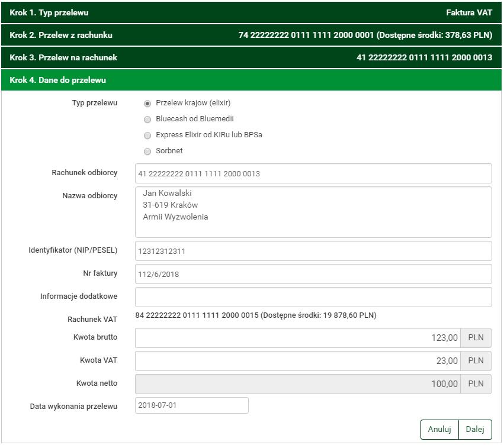Edit the Identyfikator (NIP/PESEL) field
The width and height of the screenshot is (504, 445).
(x=313, y=251)
